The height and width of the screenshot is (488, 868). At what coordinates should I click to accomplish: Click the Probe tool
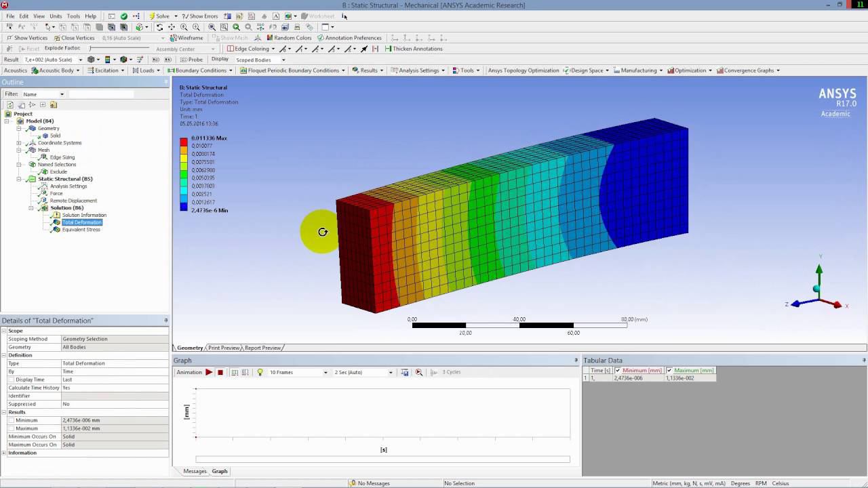click(191, 60)
